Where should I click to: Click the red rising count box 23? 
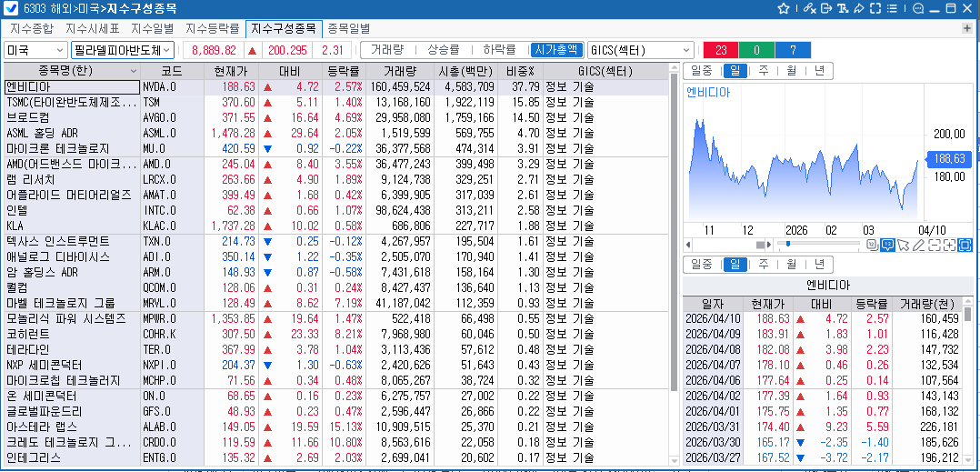coord(721,50)
